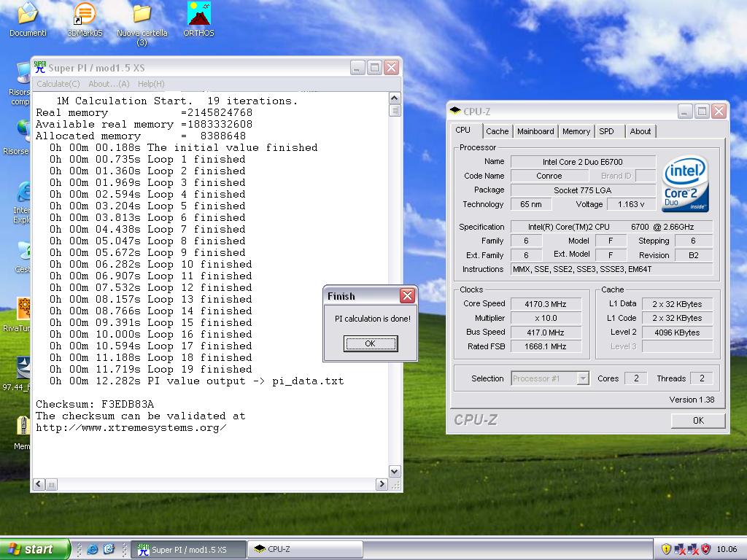
Task: Click the Bus Speed 417.0 MHz value
Action: (x=546, y=332)
